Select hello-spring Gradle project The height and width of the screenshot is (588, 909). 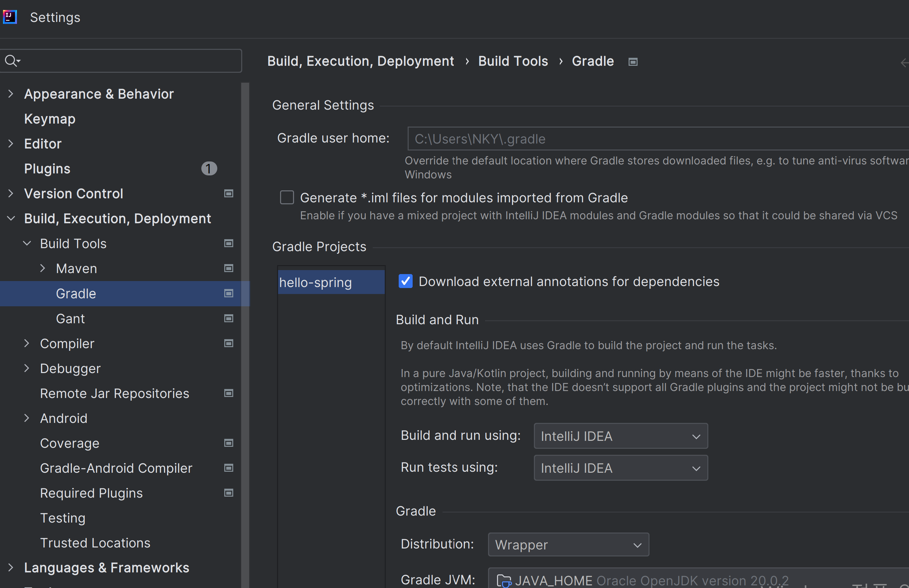pos(331,283)
